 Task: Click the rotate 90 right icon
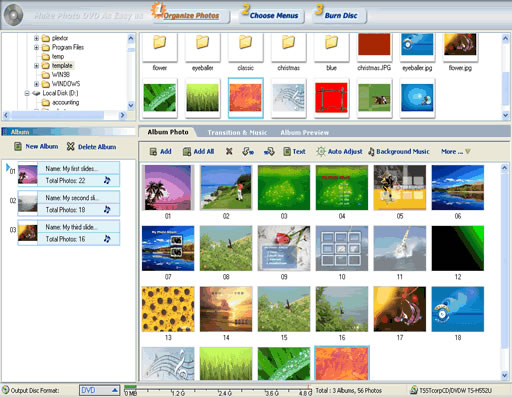[269, 152]
